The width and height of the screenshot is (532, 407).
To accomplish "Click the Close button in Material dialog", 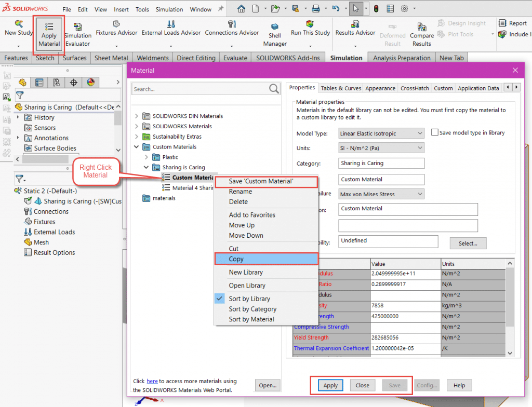I will [x=362, y=385].
